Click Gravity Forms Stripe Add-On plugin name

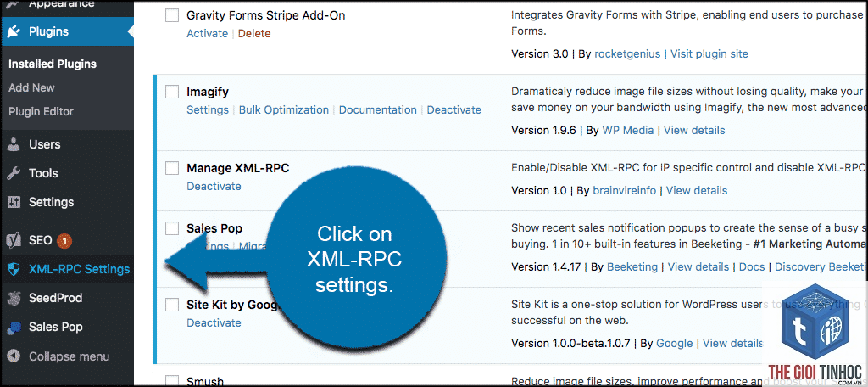265,15
